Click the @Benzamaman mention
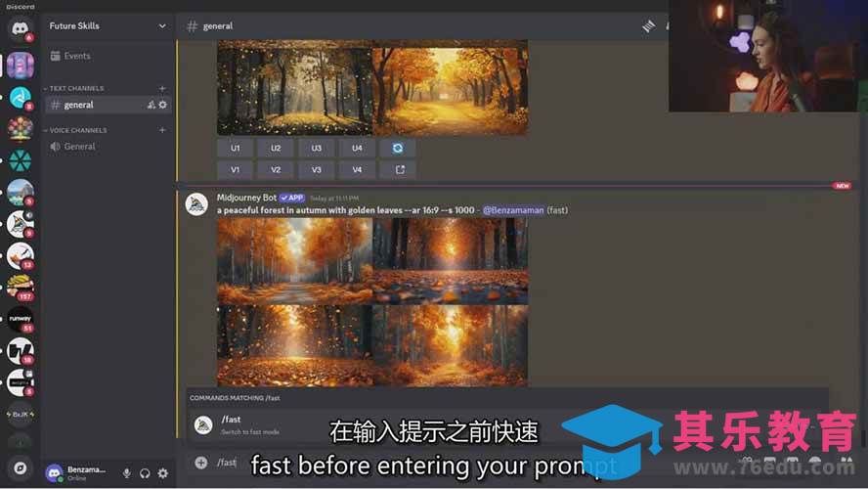Viewport: 868px width, 489px height. coord(513,210)
